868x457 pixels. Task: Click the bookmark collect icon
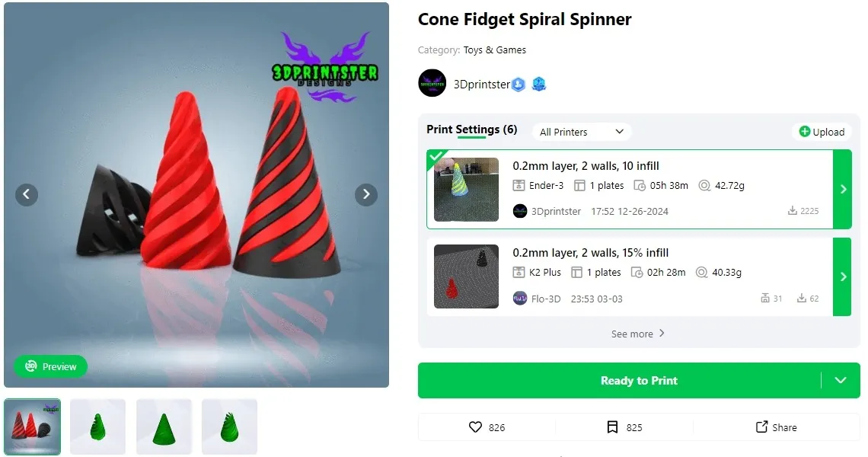point(612,427)
